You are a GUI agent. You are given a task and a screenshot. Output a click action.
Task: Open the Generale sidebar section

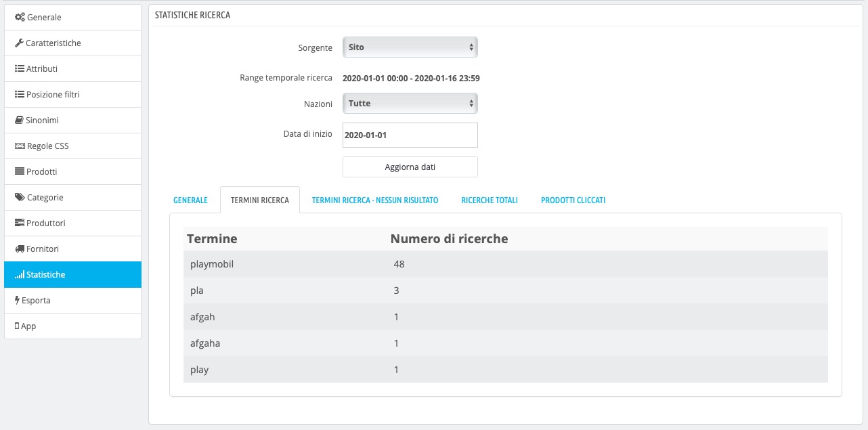[73, 17]
